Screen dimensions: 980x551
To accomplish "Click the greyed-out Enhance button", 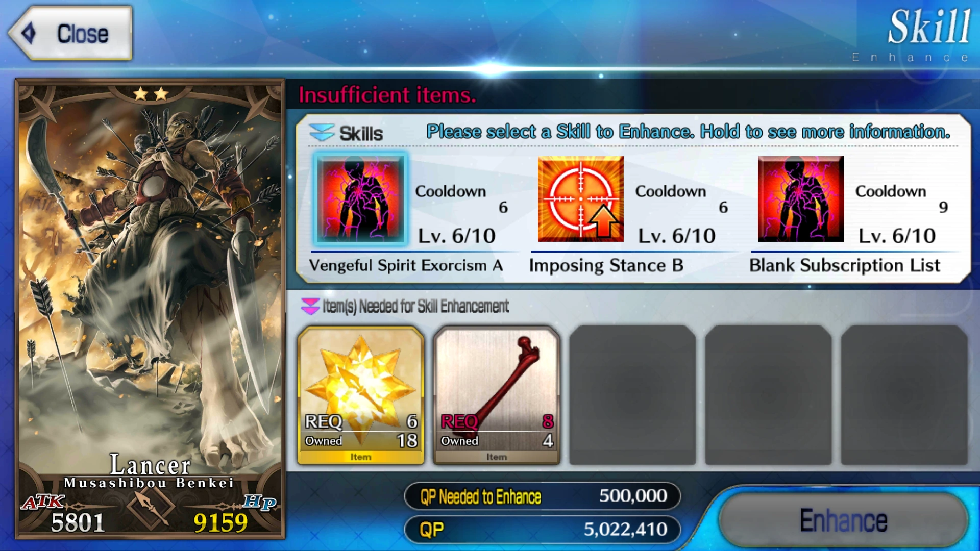I will [843, 520].
